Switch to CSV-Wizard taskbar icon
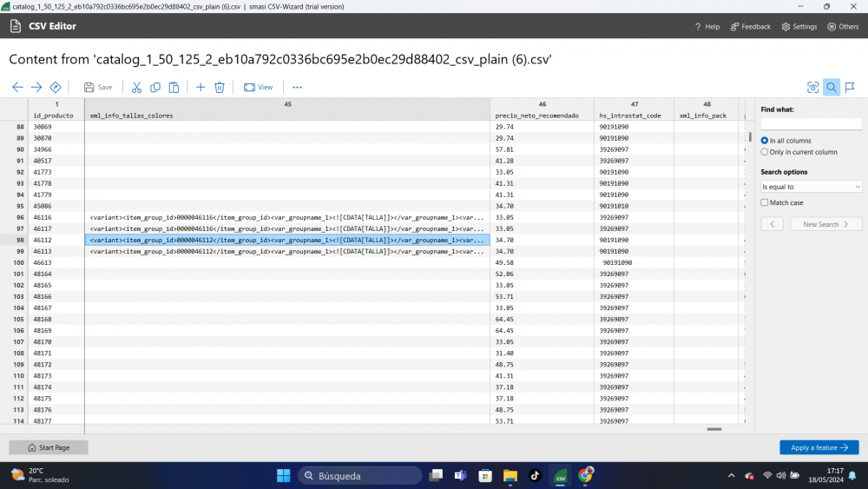868x489 pixels. [x=560, y=476]
